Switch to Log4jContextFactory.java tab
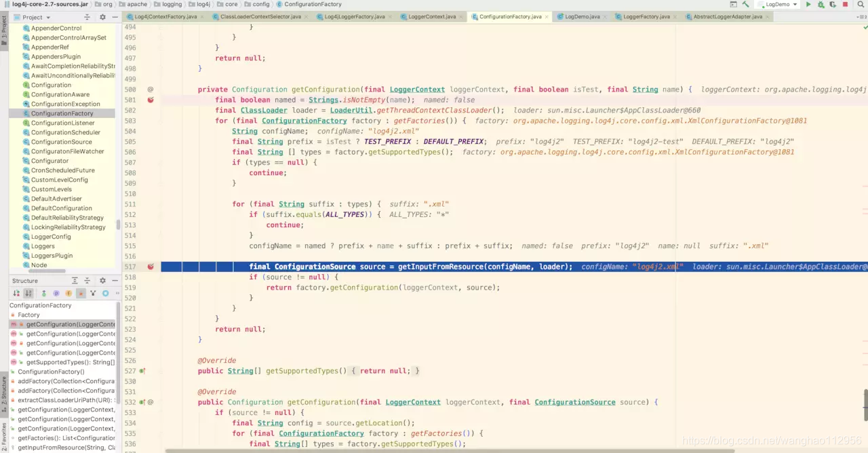868x453 pixels. pos(163,16)
